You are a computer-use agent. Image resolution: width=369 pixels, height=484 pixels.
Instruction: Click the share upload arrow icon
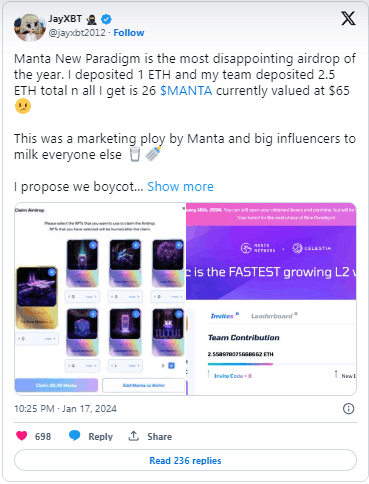[x=134, y=436]
